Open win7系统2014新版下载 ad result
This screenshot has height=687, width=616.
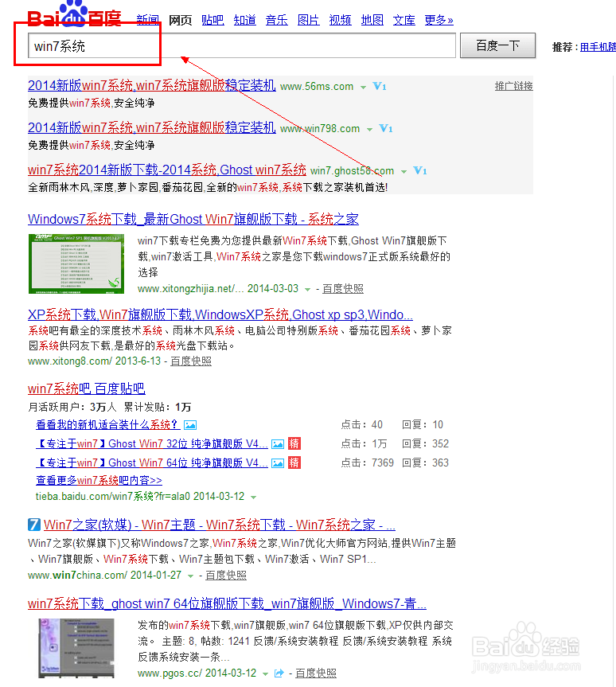point(167,169)
